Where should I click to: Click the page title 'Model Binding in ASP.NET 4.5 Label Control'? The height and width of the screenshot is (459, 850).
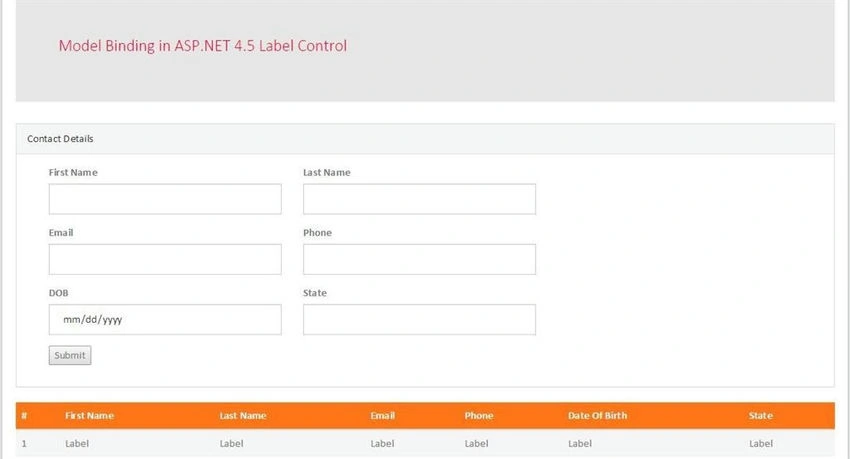click(x=203, y=46)
